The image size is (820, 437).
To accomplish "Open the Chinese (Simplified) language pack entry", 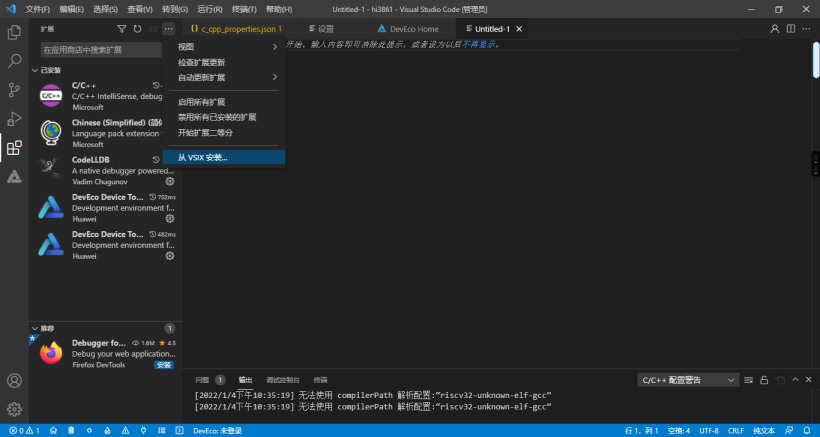I will 106,133.
